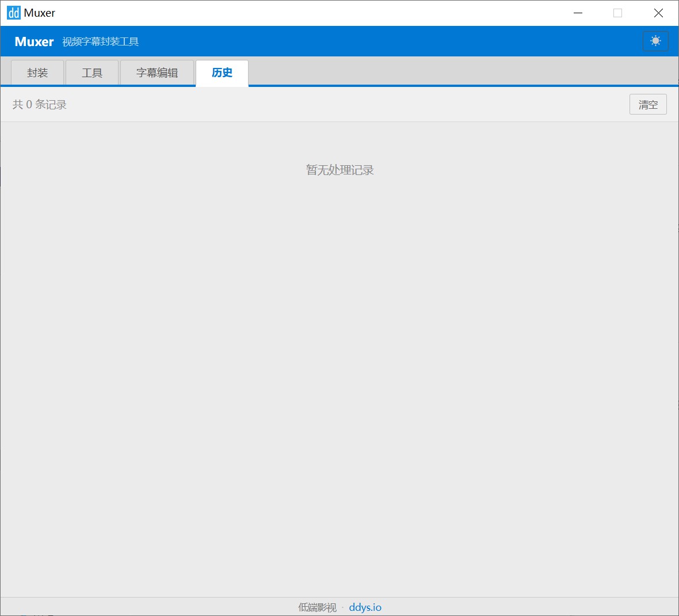
Task: Click the bold Muxer heading in blue header
Action: click(x=34, y=41)
